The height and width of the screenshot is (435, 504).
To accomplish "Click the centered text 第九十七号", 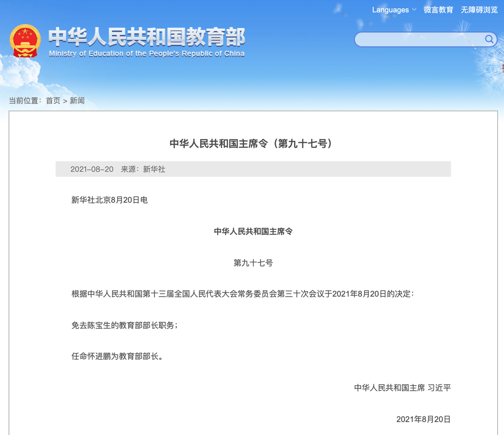I will point(253,263).
